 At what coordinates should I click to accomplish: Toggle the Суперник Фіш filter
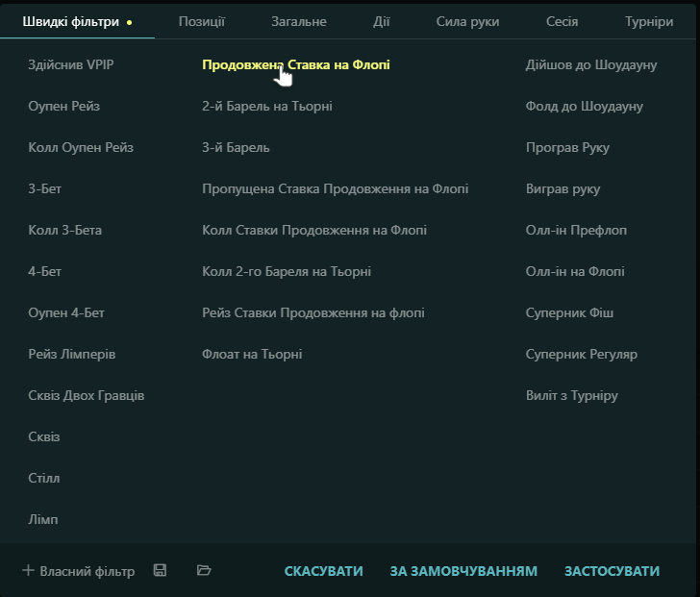tap(569, 312)
